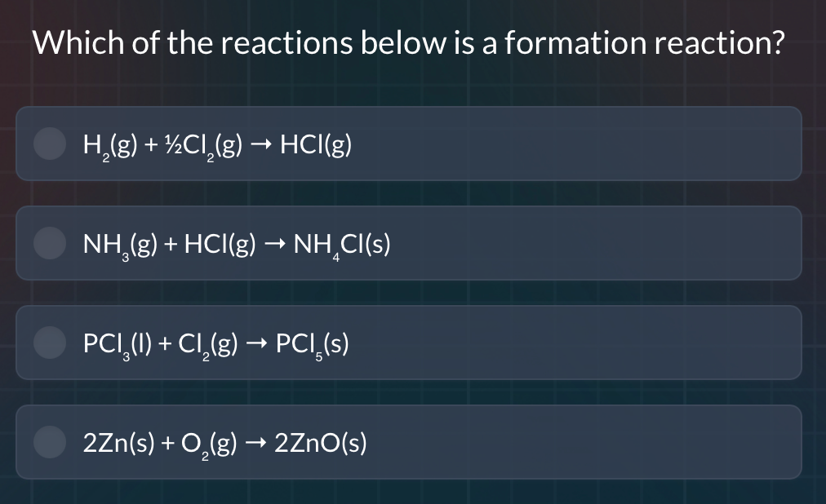Choose the NH₃ plus HCl answer option

point(408,243)
